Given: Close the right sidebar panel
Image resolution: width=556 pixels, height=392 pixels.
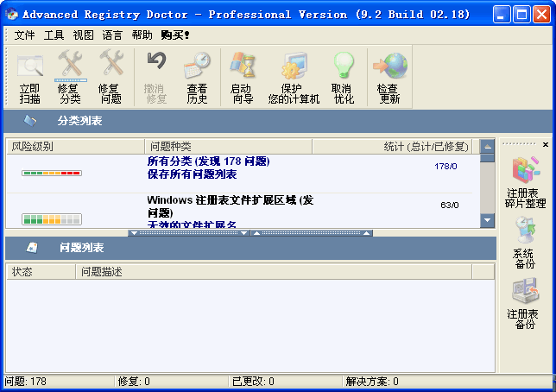Looking at the screenshot, I should pyautogui.click(x=545, y=144).
